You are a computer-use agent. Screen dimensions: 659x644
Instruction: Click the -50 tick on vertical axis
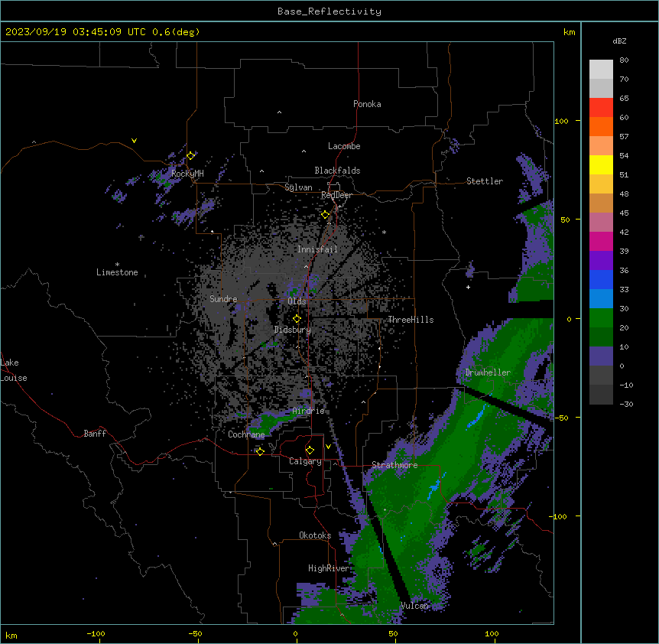coord(561,418)
